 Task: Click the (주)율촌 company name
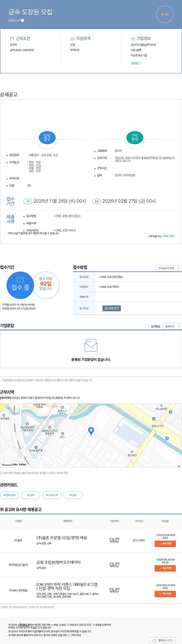click(x=18, y=540)
